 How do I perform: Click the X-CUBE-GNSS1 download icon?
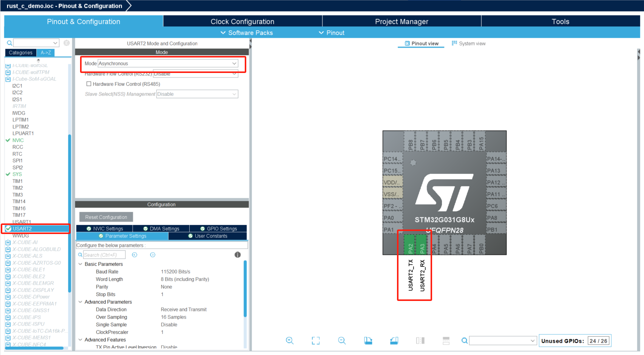(x=8, y=310)
